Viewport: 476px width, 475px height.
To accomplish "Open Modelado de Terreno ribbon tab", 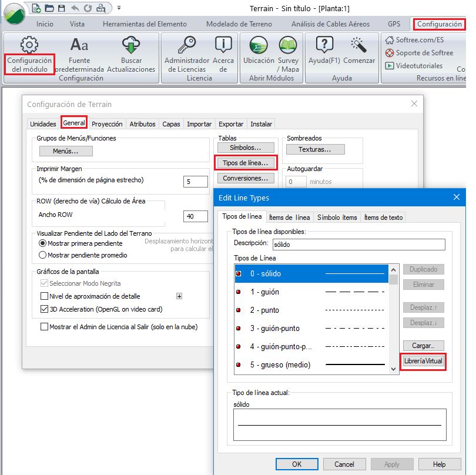I will click(239, 24).
